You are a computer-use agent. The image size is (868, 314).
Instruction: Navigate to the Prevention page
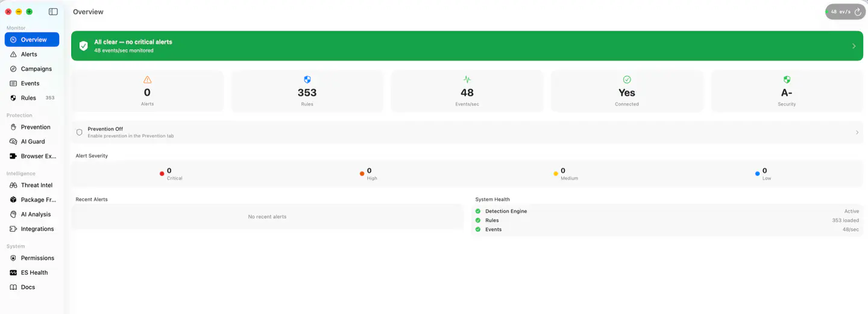tap(32, 127)
